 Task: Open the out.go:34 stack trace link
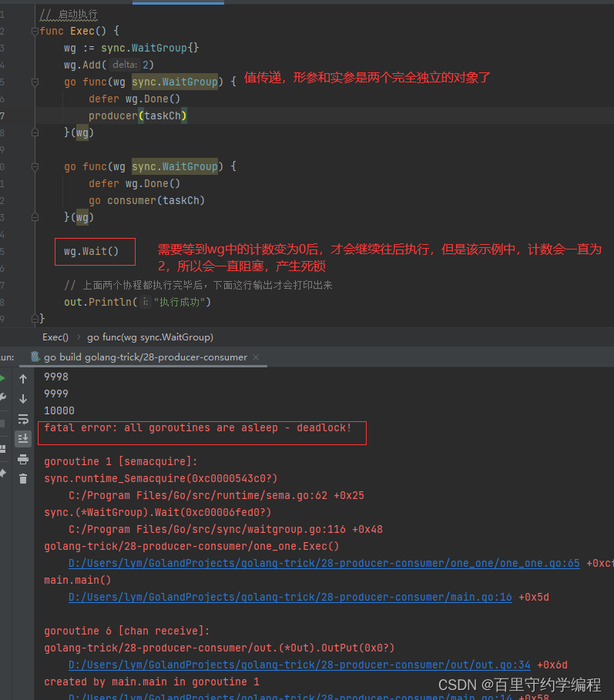[299, 665]
